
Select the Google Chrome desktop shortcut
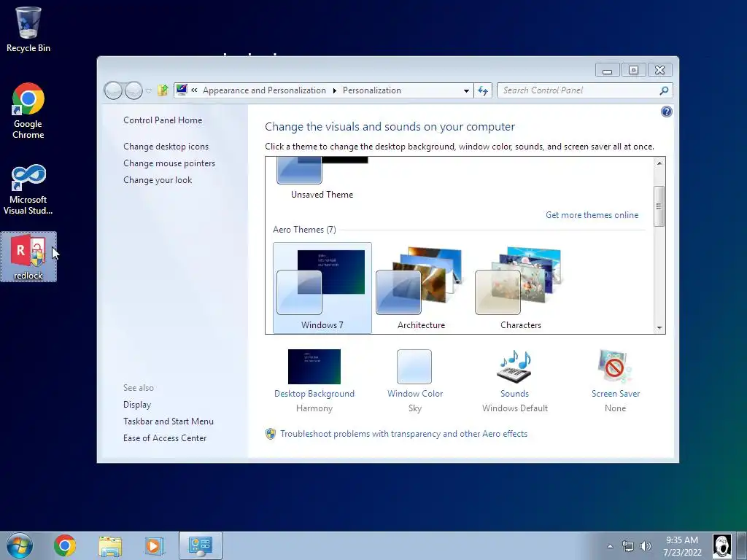28,112
